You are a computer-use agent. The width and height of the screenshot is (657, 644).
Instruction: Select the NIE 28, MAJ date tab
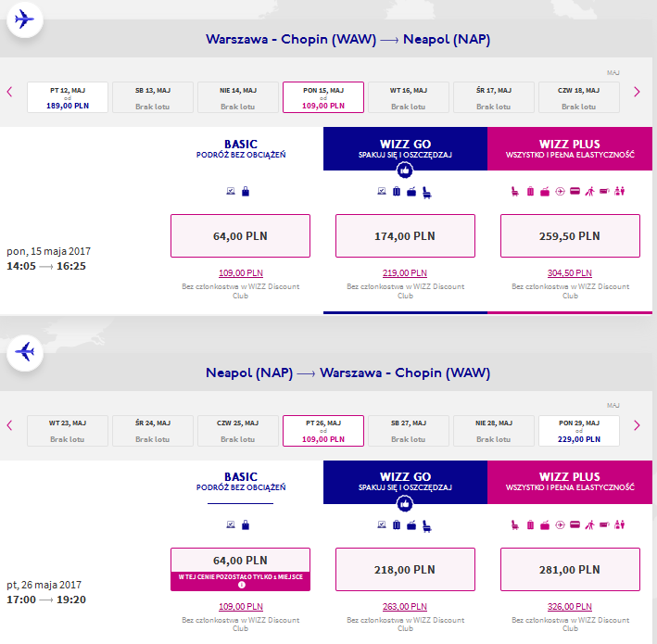pos(494,431)
